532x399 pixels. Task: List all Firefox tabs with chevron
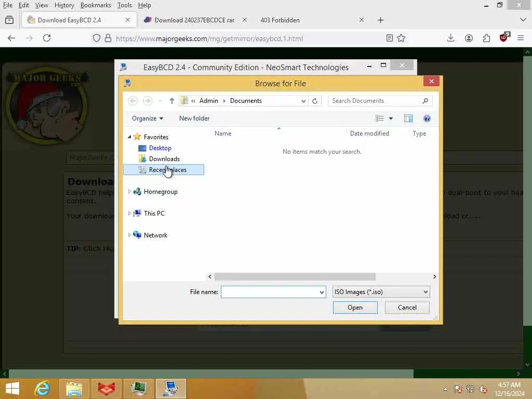point(523,20)
